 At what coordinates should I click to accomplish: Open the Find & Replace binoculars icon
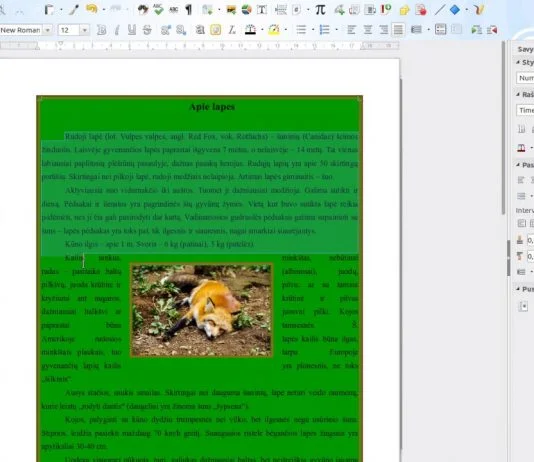pyautogui.click(x=143, y=10)
